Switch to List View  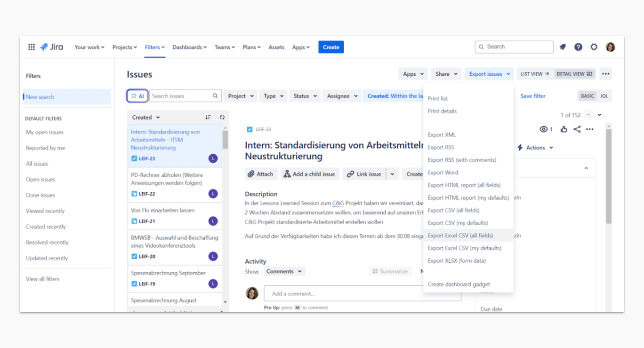[x=534, y=74]
